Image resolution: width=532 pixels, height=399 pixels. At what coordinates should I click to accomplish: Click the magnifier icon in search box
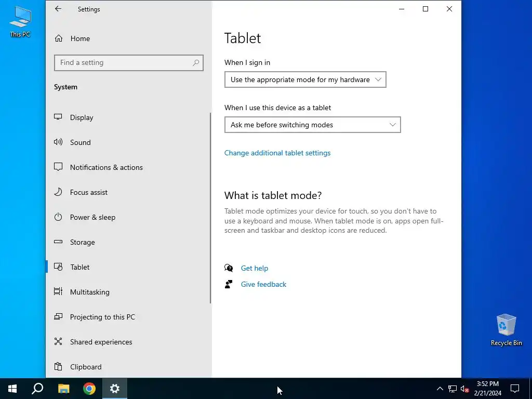point(196,63)
